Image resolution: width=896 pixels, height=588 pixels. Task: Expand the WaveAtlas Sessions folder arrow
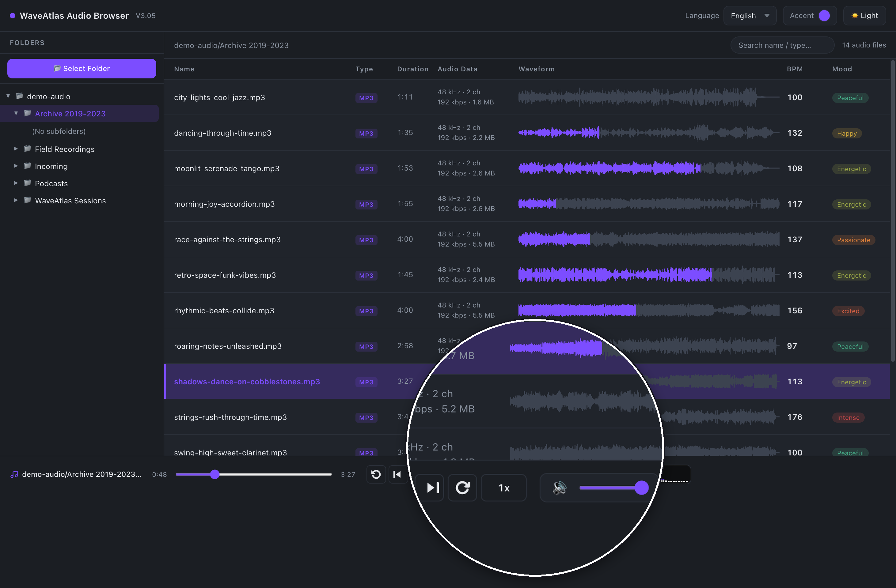(16, 201)
